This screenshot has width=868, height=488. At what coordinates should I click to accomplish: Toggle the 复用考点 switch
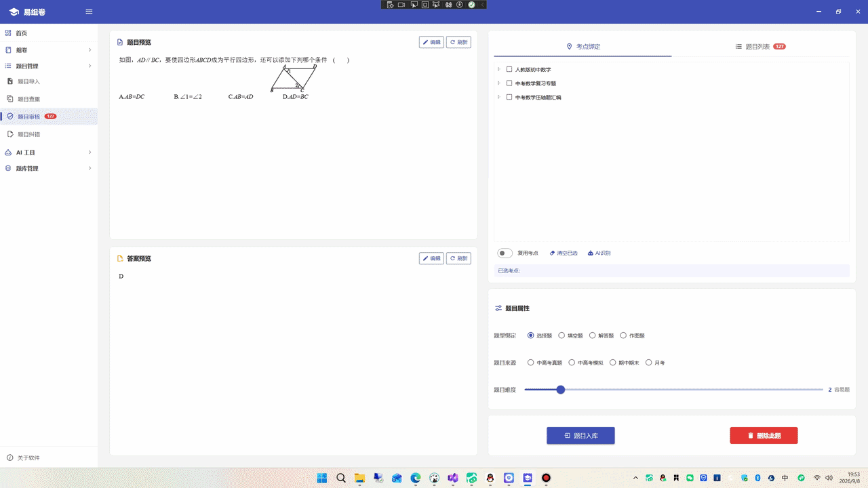(505, 253)
